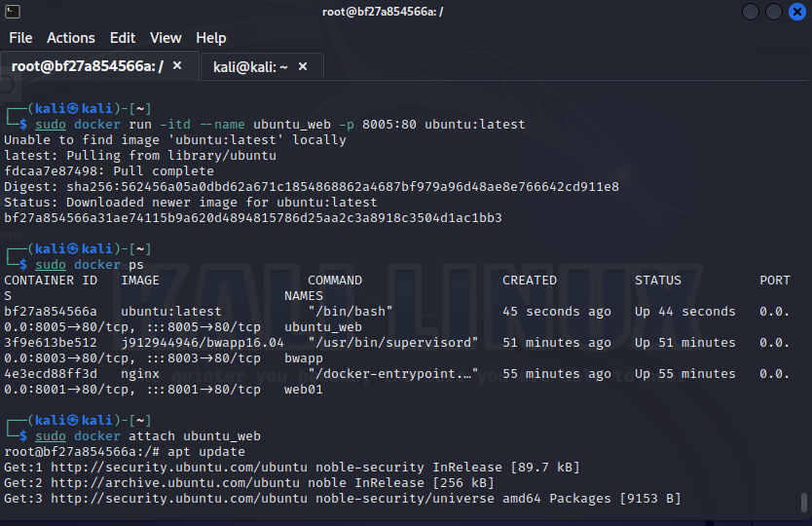Image resolution: width=812 pixels, height=526 pixels.
Task: Click the window title root@bf27a854566a: /
Action: coord(383,12)
